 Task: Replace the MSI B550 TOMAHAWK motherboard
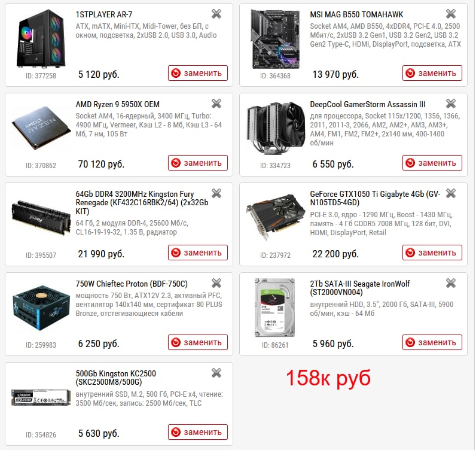[432, 73]
